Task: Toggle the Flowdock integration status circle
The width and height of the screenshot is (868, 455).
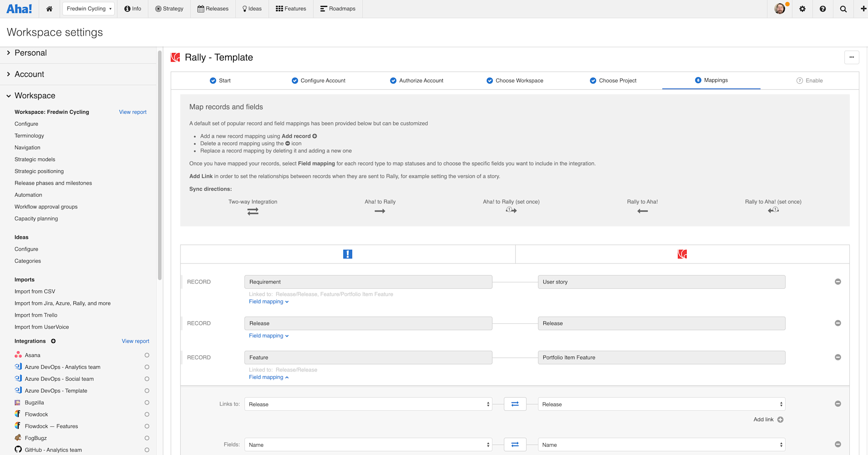Action: [x=147, y=414]
